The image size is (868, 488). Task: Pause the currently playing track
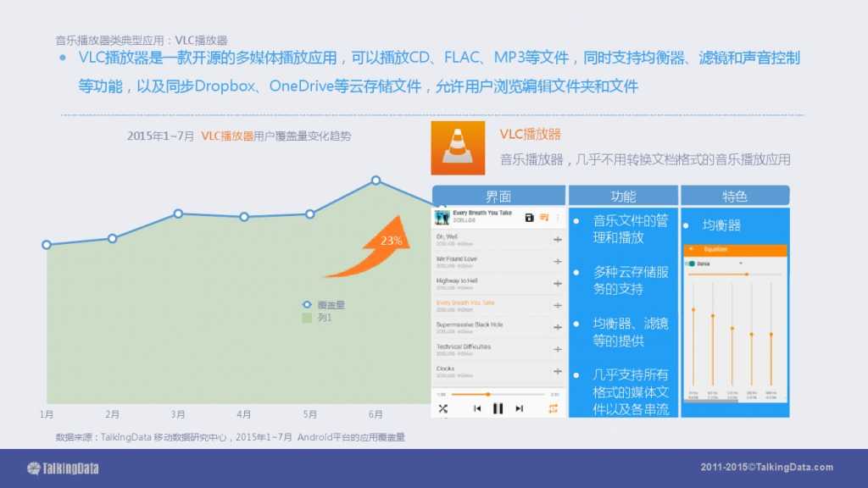coord(498,408)
